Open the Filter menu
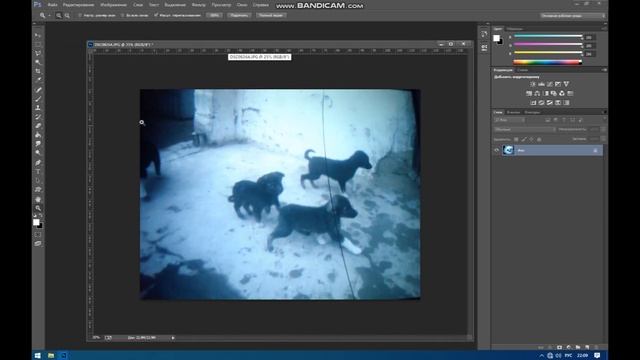640x360 pixels. point(198,5)
